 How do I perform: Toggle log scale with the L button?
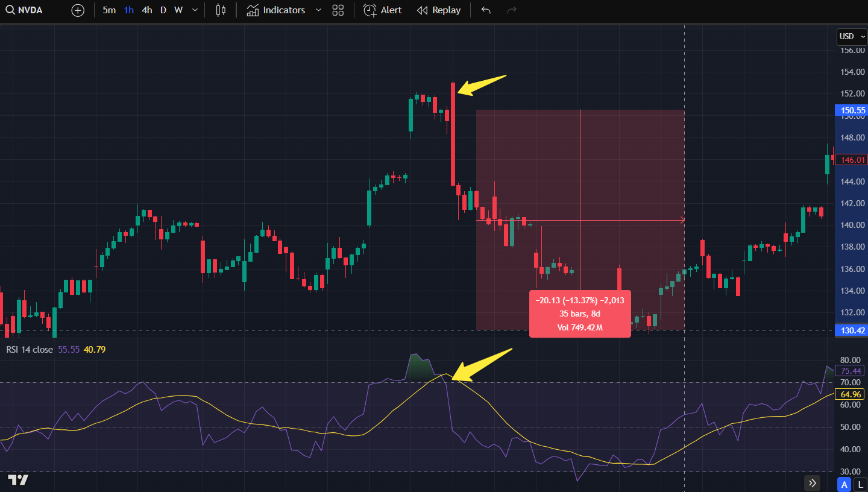tap(860, 484)
